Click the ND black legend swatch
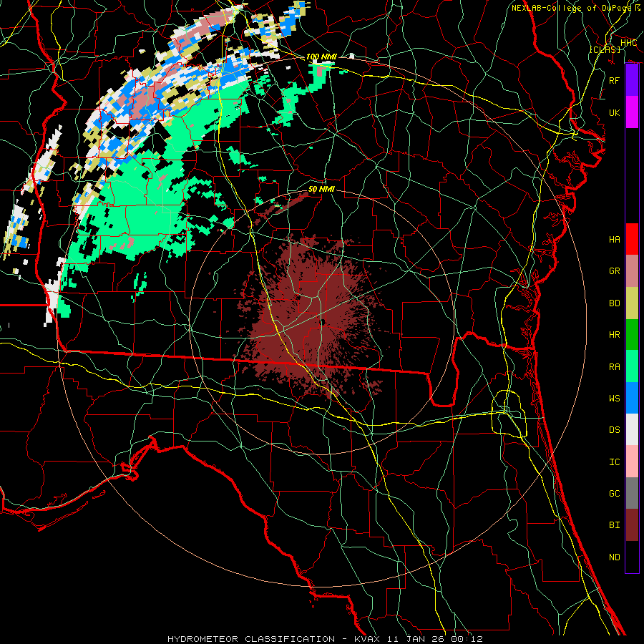This screenshot has height=644, width=644. click(632, 557)
